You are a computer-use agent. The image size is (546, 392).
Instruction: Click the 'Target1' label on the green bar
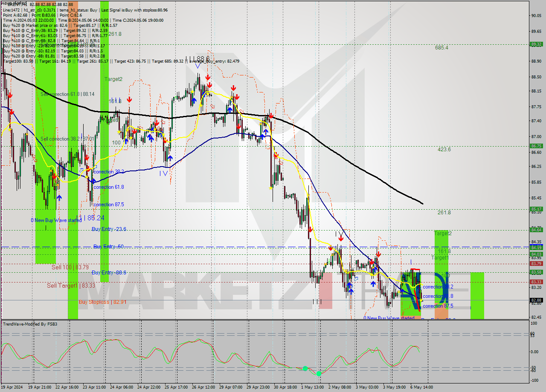click(440, 258)
